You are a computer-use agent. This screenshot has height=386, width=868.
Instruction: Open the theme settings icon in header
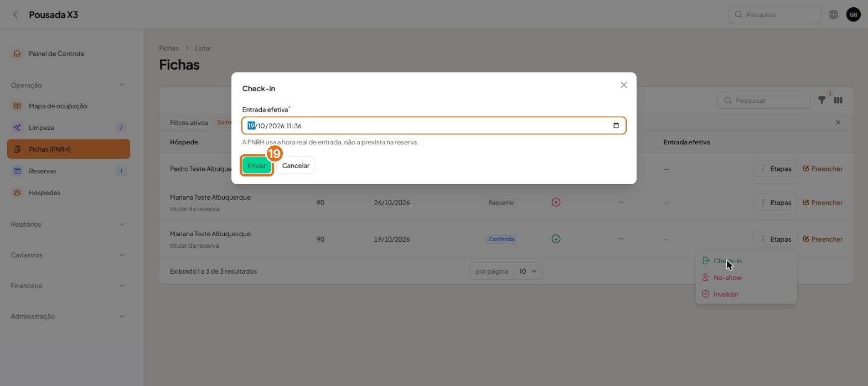pyautogui.click(x=833, y=15)
